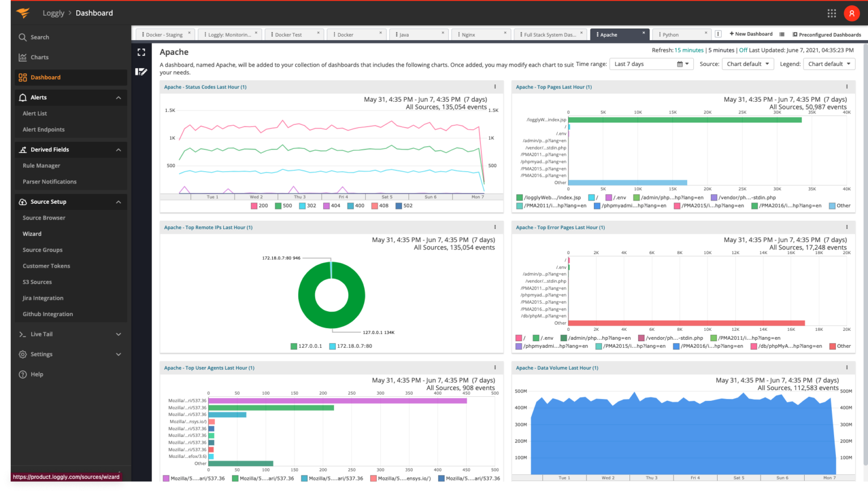Switch to the Nginx dashboard tab
The height and width of the screenshot is (494, 868).
(468, 34)
